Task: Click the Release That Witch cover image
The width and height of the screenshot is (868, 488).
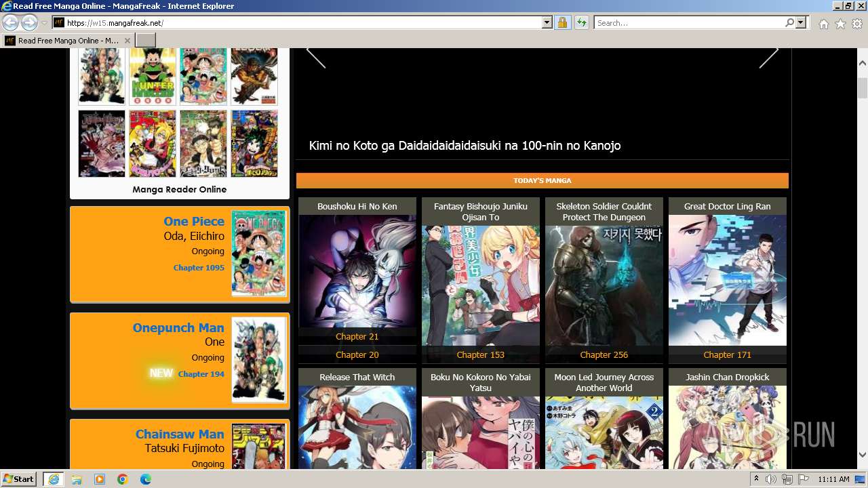Action: click(x=357, y=427)
